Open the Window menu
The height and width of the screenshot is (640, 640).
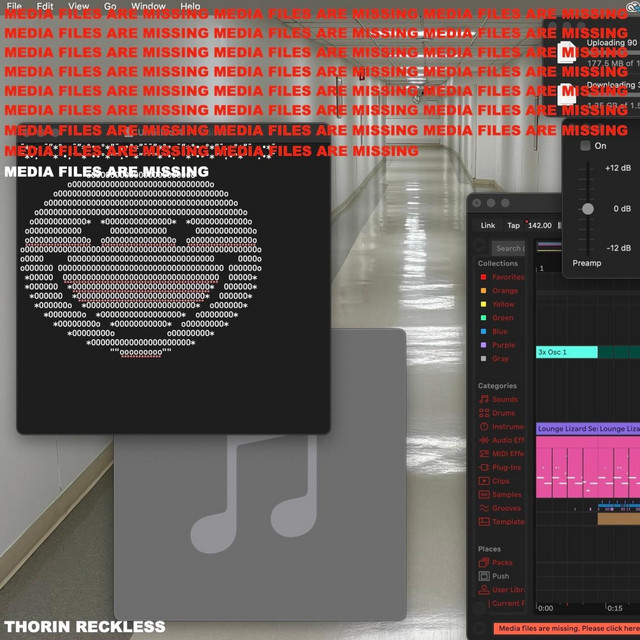tap(148, 6)
